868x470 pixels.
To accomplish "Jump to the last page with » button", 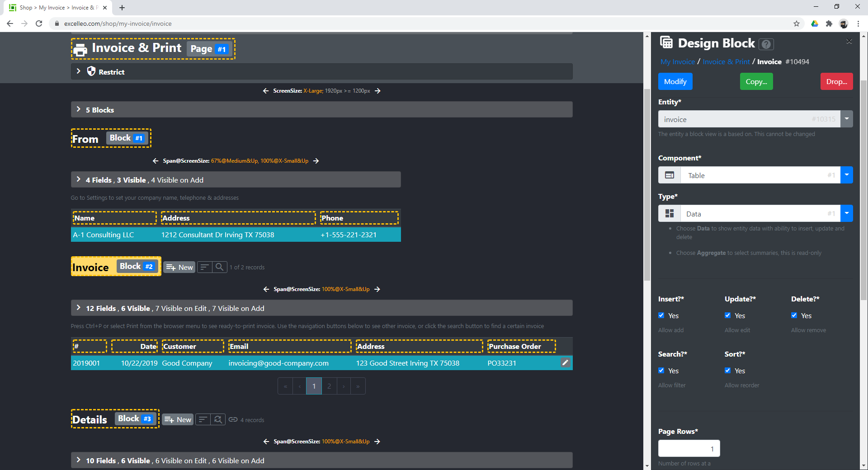I will (x=358, y=386).
